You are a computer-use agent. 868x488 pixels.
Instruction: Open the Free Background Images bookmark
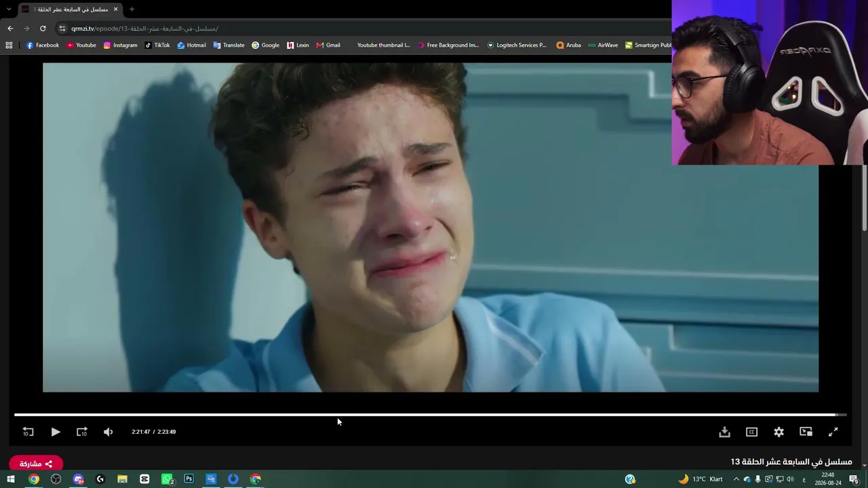448,45
